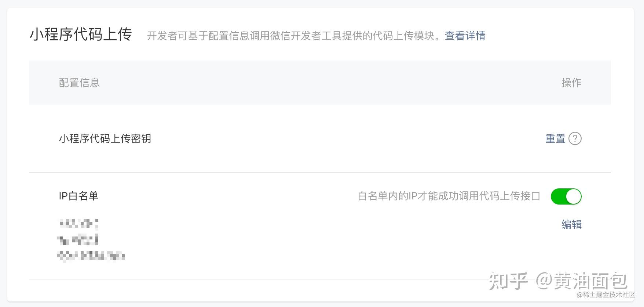
Task: Click the second blurred IP address
Action: click(x=78, y=240)
